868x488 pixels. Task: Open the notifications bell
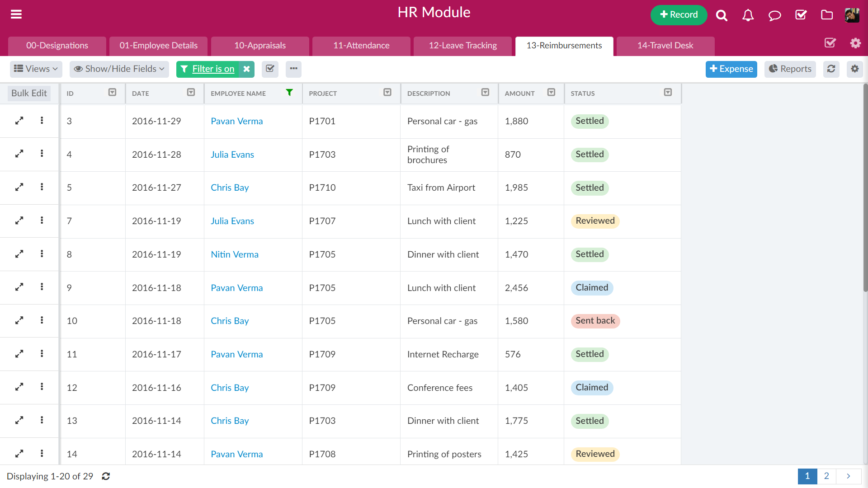(748, 15)
